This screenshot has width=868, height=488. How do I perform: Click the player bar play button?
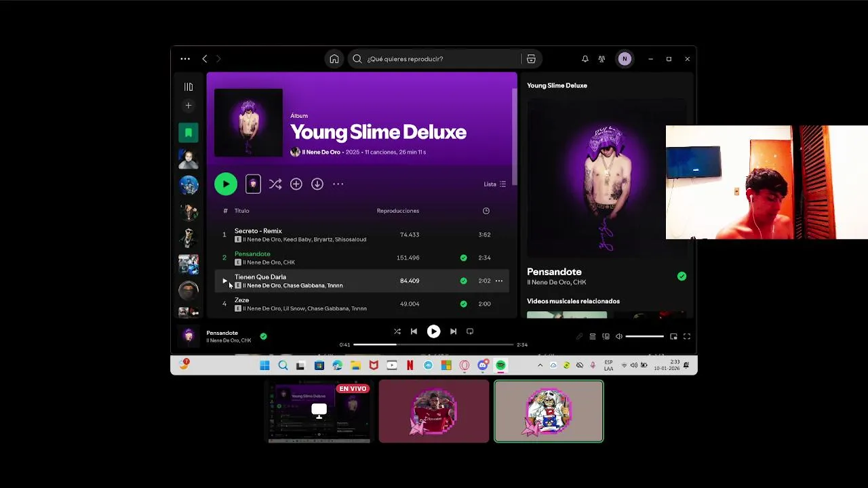433,331
